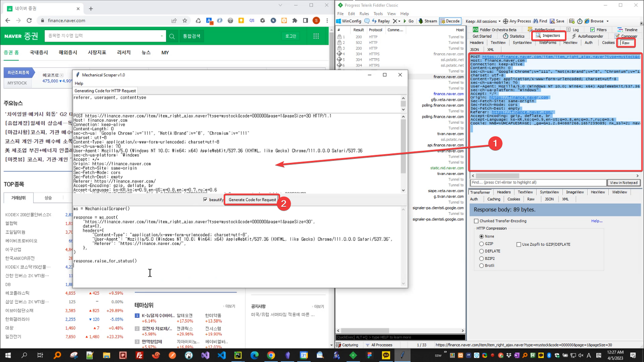
Task: Click Chrome side panel icon
Action: (305, 21)
